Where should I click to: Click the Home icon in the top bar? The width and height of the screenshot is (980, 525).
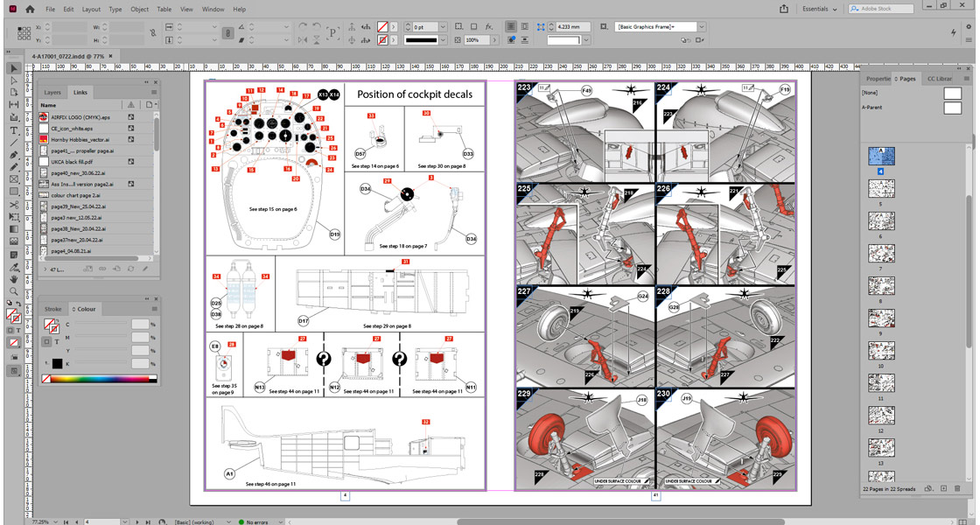(x=30, y=9)
